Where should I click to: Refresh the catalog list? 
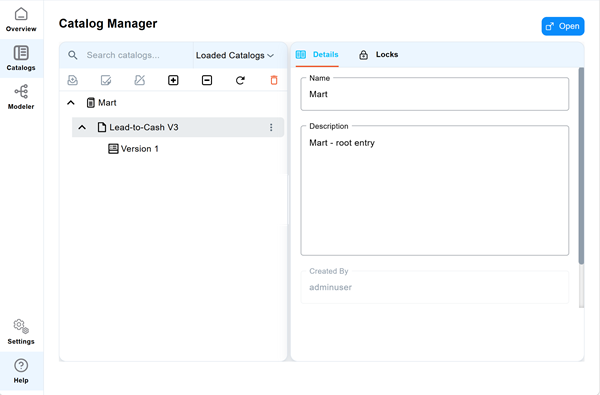pos(240,80)
